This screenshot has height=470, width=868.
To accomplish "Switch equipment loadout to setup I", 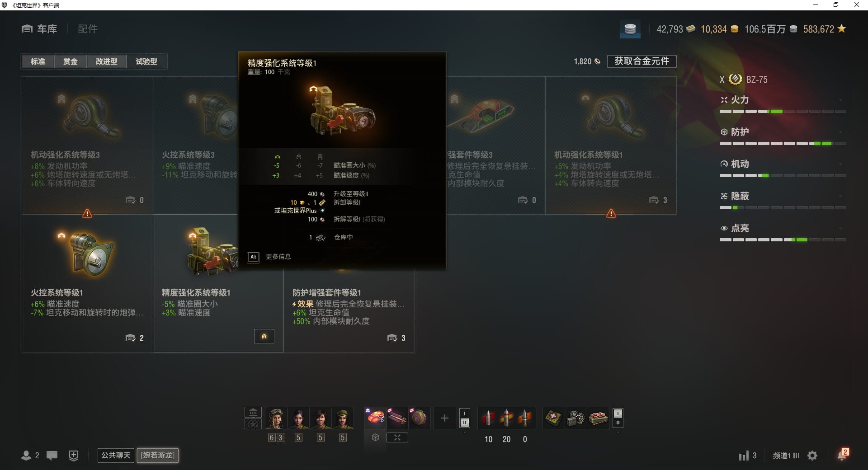I will (464, 413).
